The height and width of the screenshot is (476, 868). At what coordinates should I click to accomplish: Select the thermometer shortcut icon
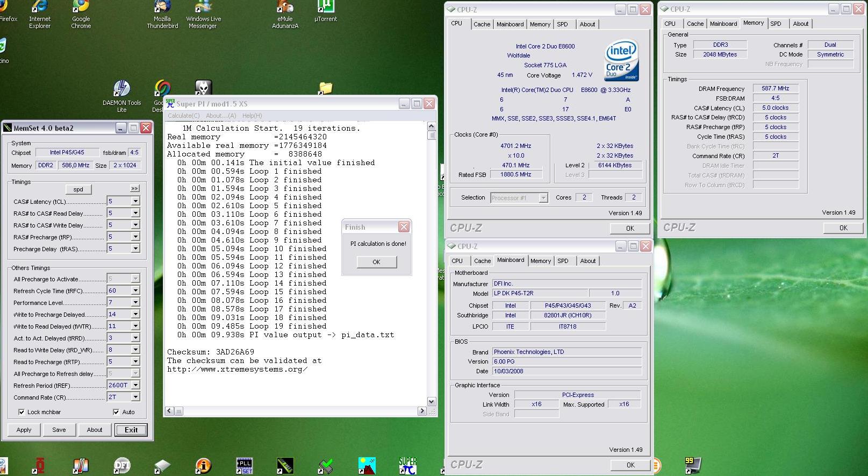coord(81,466)
